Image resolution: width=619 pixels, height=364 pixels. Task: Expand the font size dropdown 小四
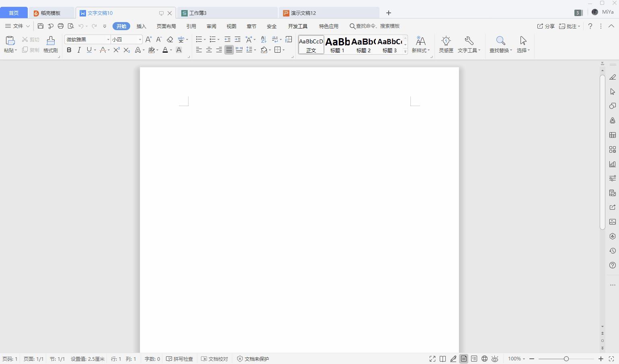click(x=140, y=39)
